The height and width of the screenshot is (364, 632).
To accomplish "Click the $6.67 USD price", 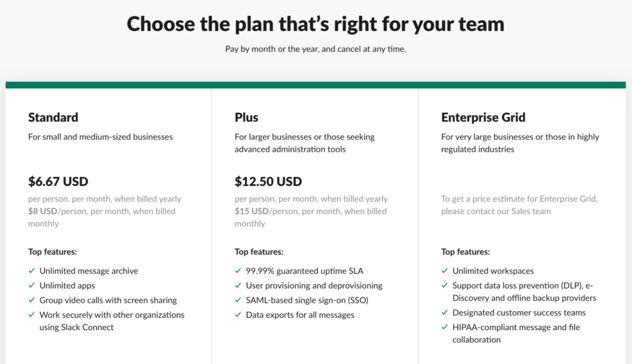I will pyautogui.click(x=58, y=181).
